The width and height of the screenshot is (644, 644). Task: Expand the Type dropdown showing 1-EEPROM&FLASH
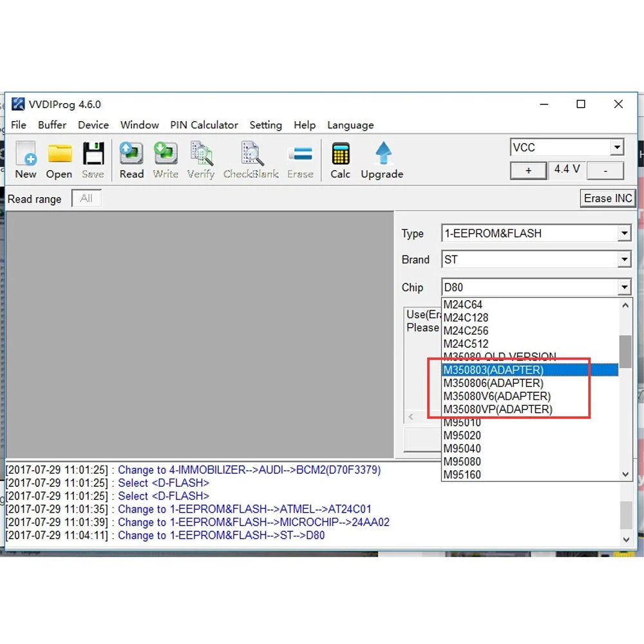[x=623, y=233]
